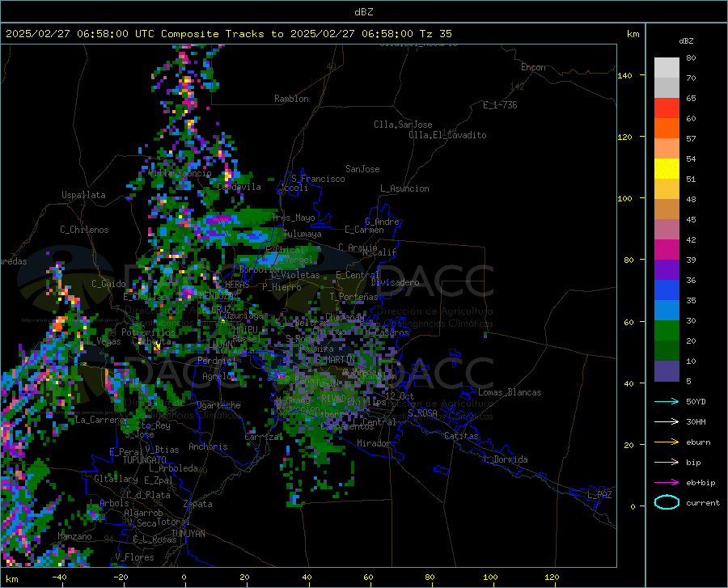The image size is (728, 588).
Task: Click the 100 km horizontal axis tick
Action: 490,577
